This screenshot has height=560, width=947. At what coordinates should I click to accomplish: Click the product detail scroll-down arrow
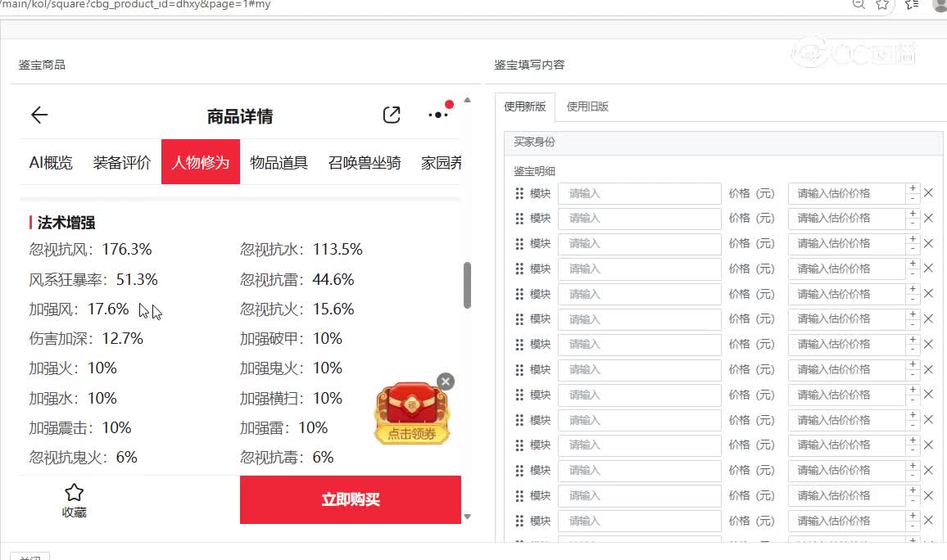pyautogui.click(x=467, y=517)
